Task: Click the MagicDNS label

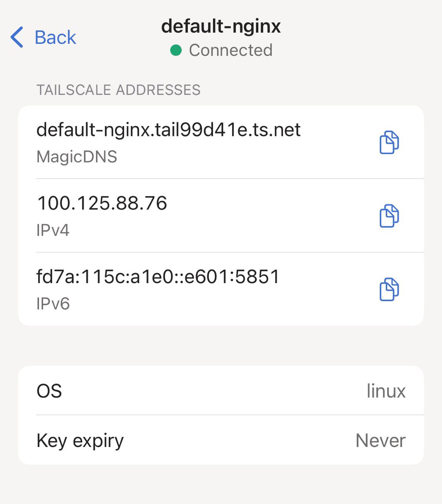Action: tap(77, 157)
